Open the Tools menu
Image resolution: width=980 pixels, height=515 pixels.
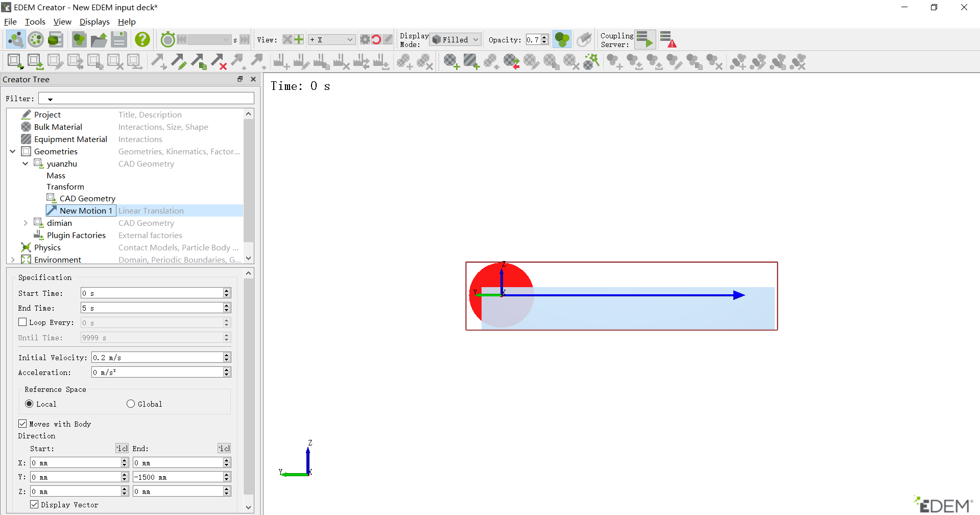[x=35, y=21]
